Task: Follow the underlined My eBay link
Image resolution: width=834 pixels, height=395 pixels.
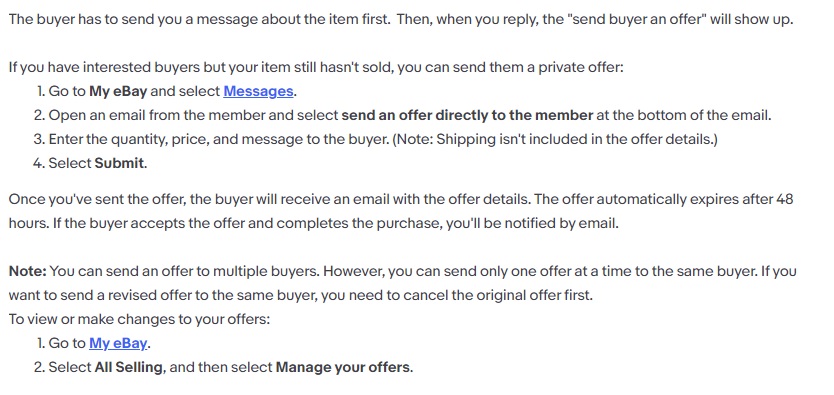Action: [x=118, y=343]
